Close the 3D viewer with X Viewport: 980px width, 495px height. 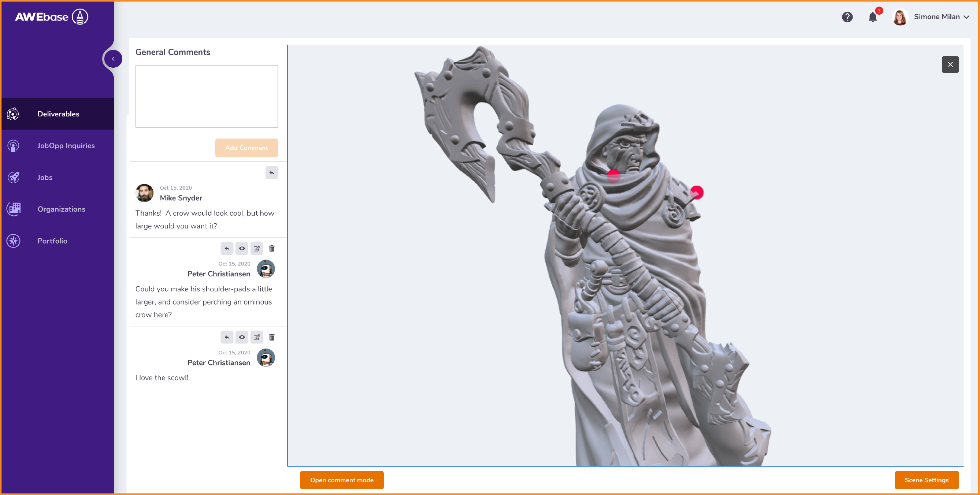[x=950, y=64]
